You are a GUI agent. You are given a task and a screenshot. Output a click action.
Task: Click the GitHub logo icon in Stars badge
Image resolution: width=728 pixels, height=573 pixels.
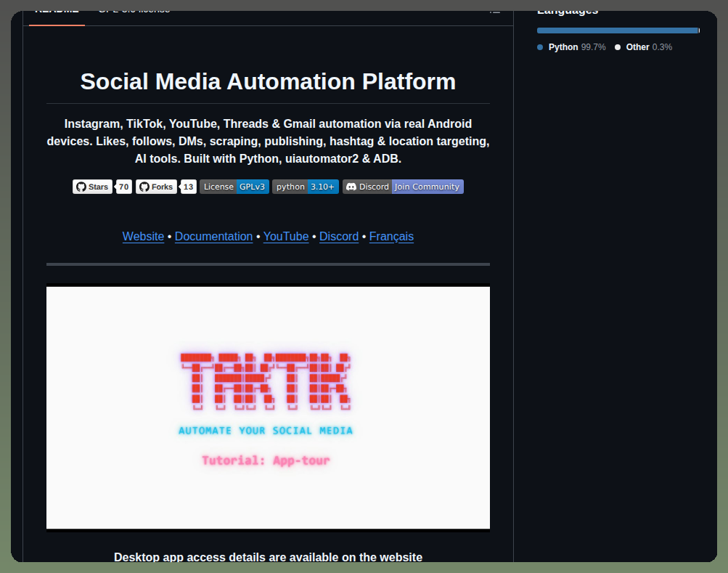(81, 187)
